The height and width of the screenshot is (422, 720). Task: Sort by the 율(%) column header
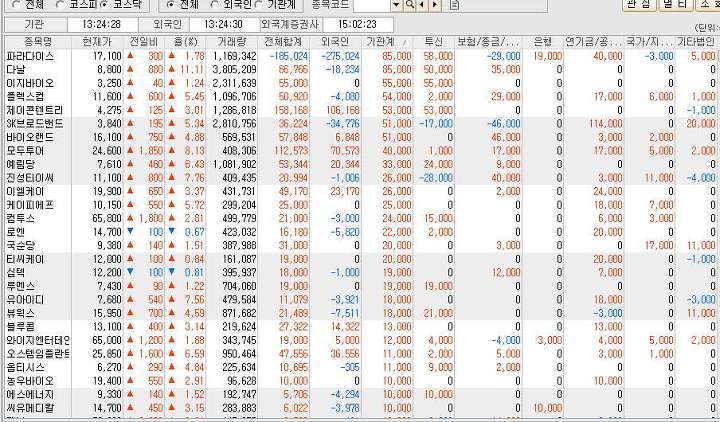pos(185,42)
